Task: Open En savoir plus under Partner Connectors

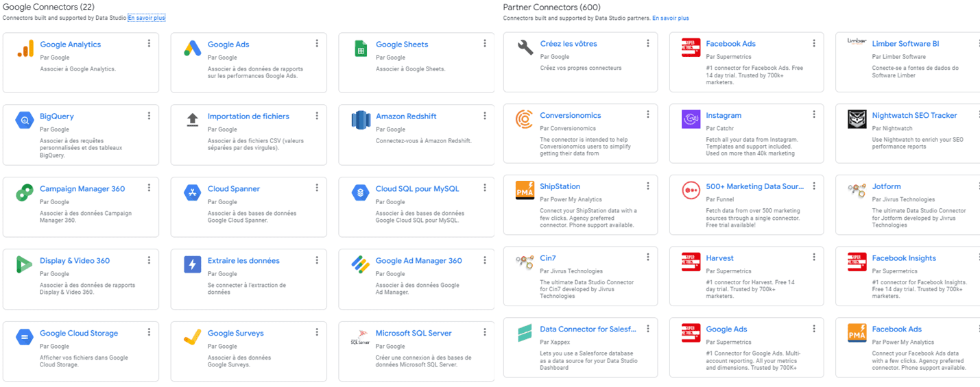Action: [x=671, y=18]
